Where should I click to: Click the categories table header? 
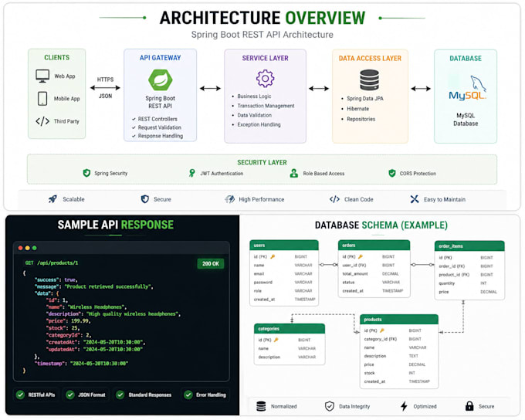[x=290, y=329]
